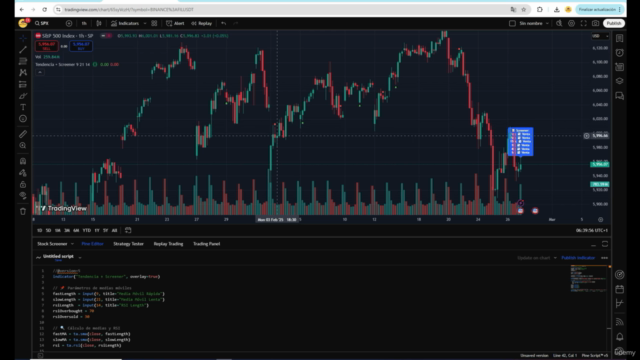Open the candle chart type selector

99,23
